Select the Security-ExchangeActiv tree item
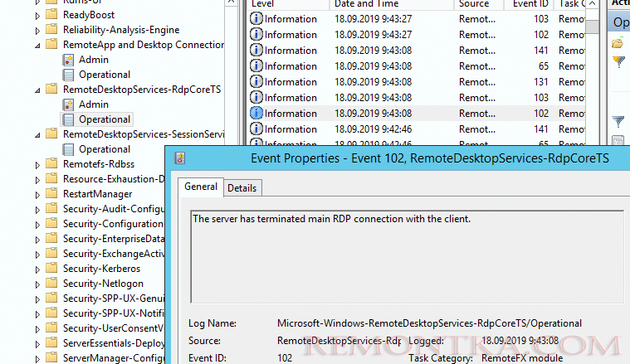Screen dimensions: 630x364 [114, 254]
